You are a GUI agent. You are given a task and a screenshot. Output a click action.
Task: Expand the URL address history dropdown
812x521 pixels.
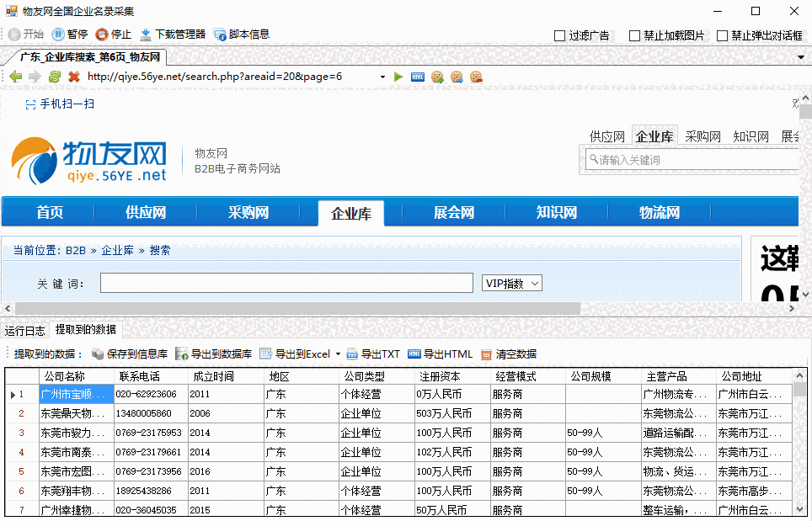tap(382, 77)
